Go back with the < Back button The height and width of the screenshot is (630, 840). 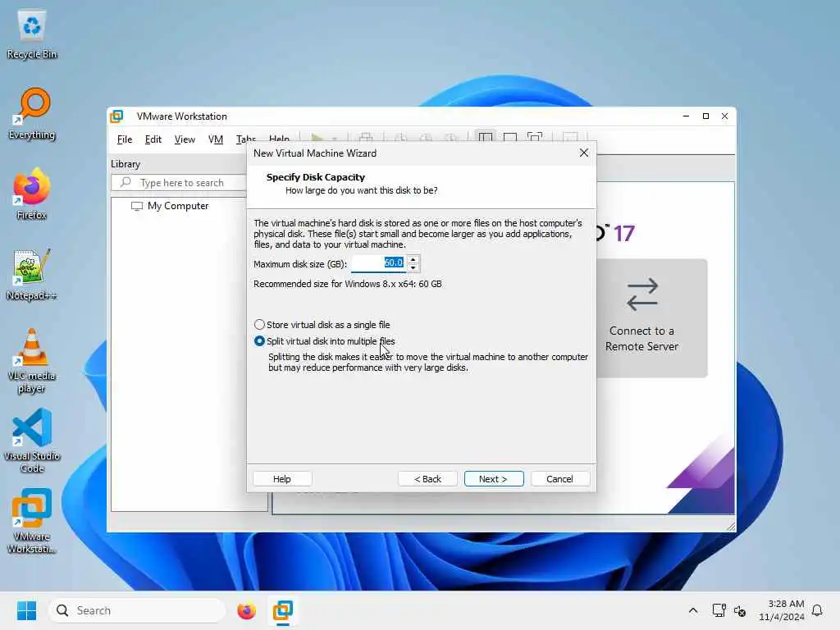click(x=427, y=479)
